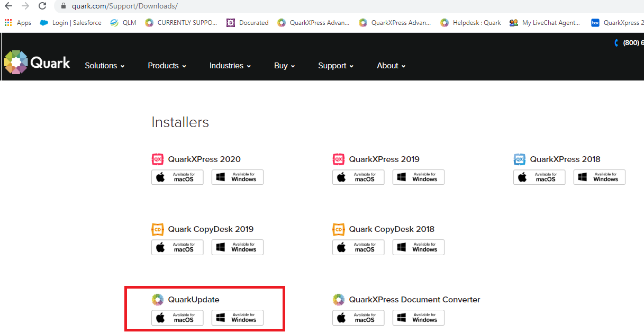Click the address bar showing quark.com/Support/Downloads/
Screen dimensions: 644x332
(349, 6)
